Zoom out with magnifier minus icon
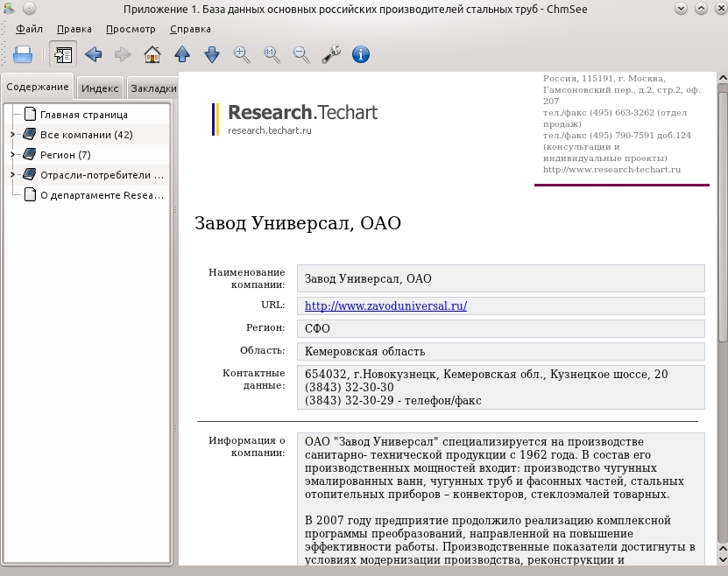 (x=301, y=55)
